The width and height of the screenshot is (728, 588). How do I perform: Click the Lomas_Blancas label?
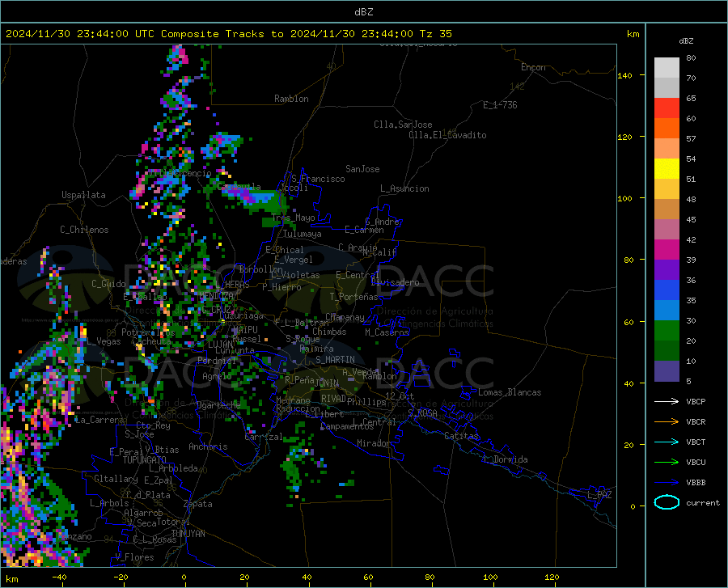[510, 392]
